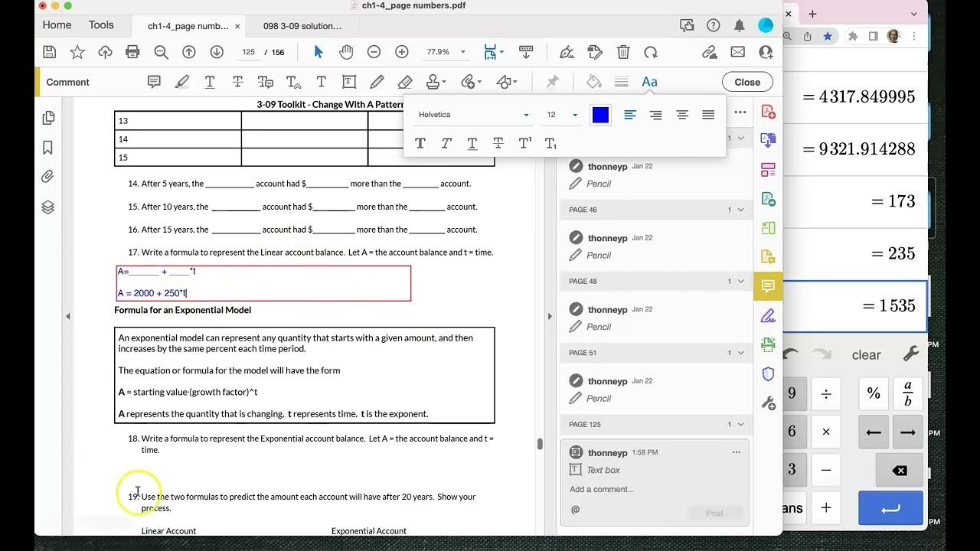Select the sticky note comment tool

(x=154, y=82)
